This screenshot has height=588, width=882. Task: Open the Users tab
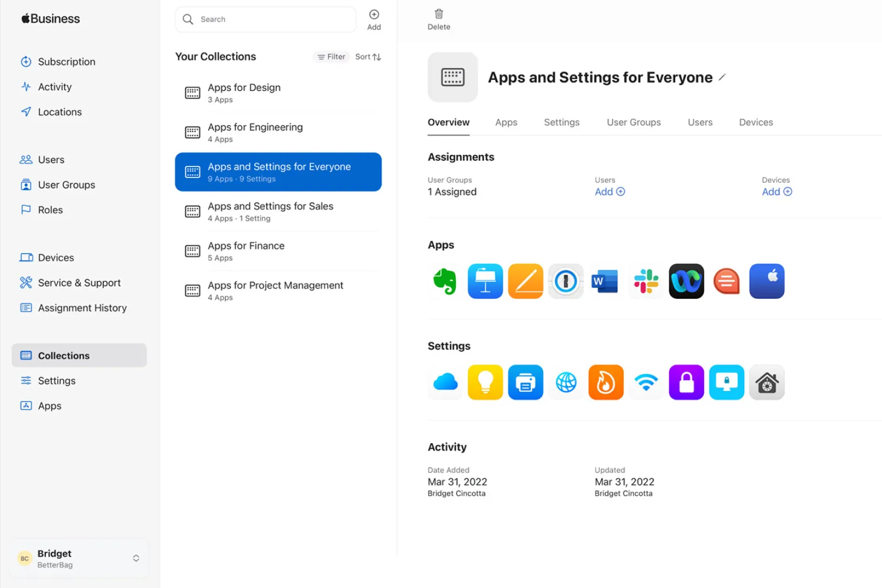click(700, 122)
